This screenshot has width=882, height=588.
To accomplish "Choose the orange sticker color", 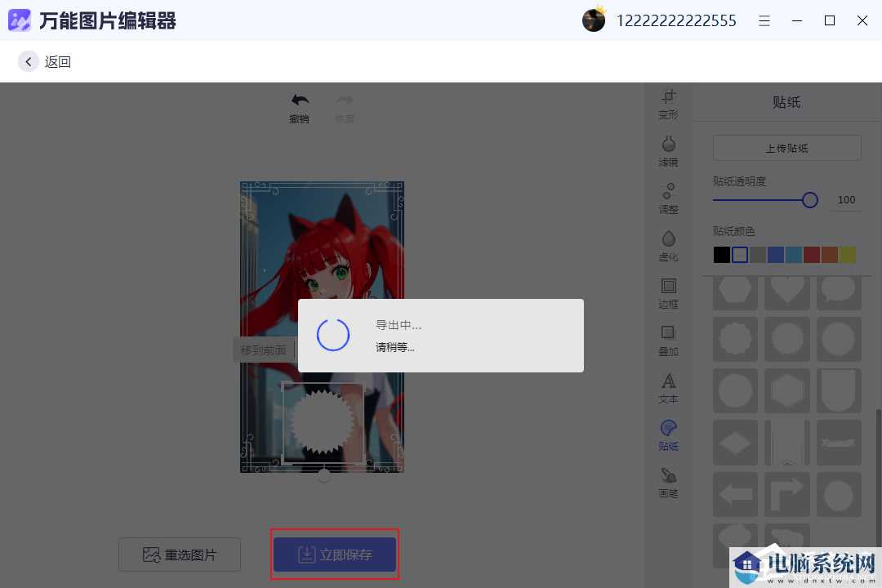I will click(x=830, y=255).
